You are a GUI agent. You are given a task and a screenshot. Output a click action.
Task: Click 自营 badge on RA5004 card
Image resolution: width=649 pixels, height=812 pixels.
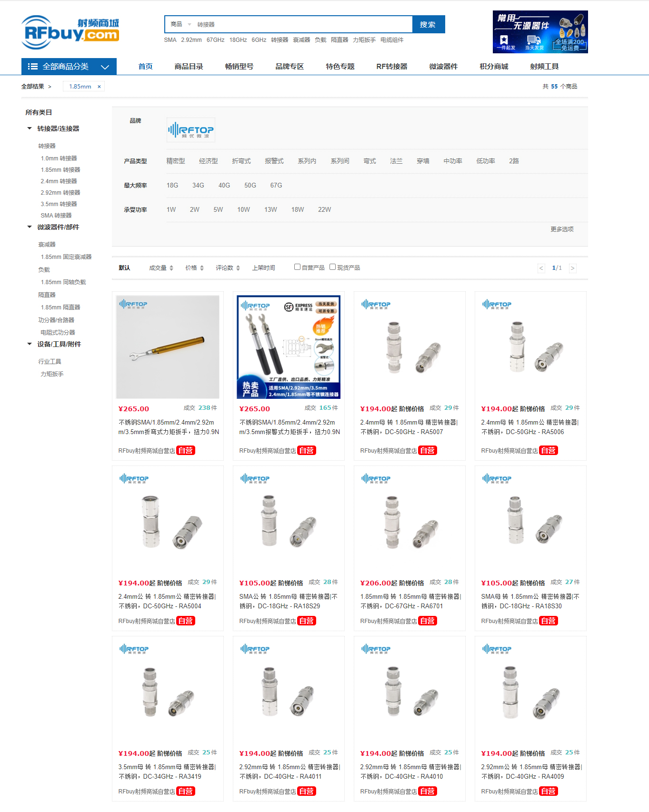point(186,621)
